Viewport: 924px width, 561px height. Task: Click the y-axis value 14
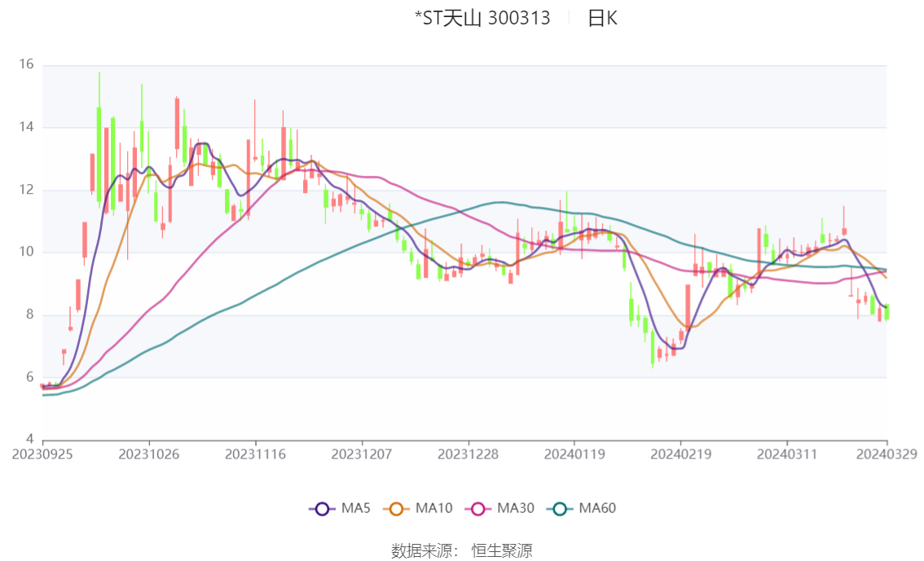(27, 126)
